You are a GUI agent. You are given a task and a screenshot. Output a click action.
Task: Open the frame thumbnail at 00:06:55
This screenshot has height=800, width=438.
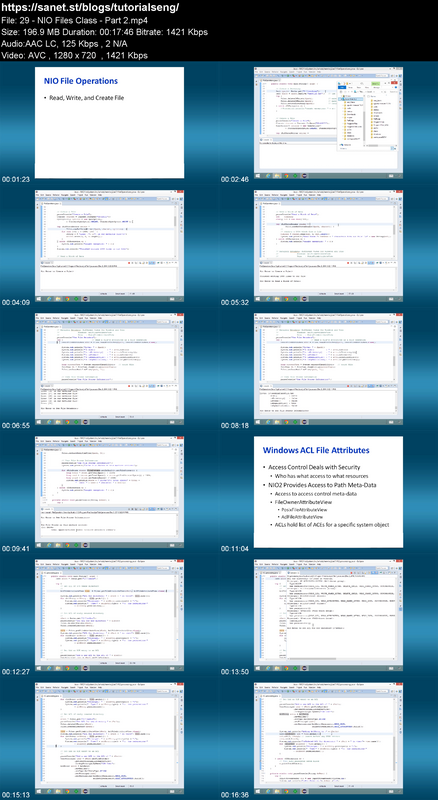coord(109,369)
